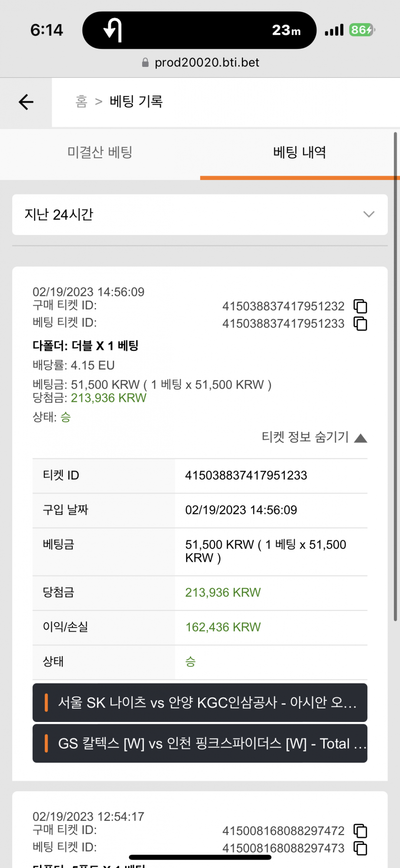Image resolution: width=400 pixels, height=868 pixels.
Task: Tap the battery indicator in status bar
Action: pos(361,30)
